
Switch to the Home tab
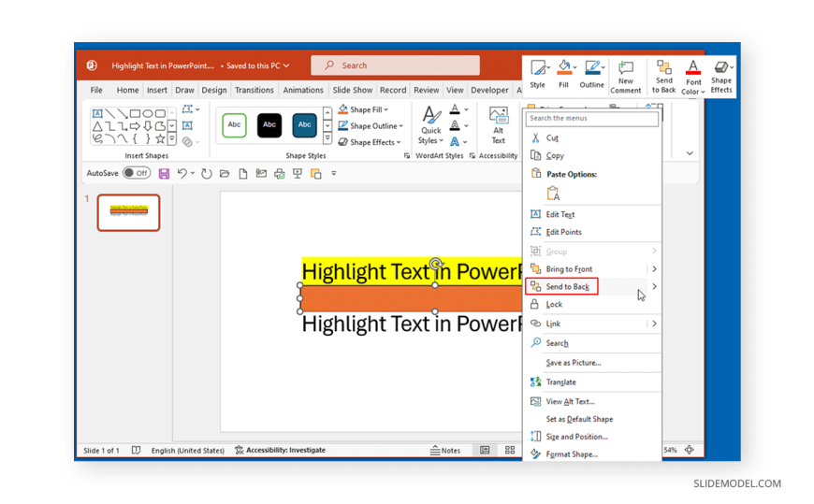(x=127, y=90)
